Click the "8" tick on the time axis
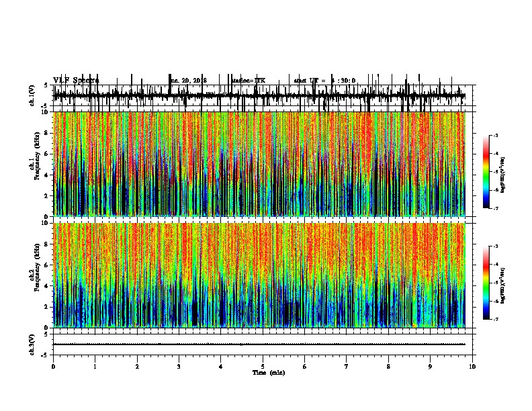The height and width of the screenshot is (411, 532). tap(388, 367)
